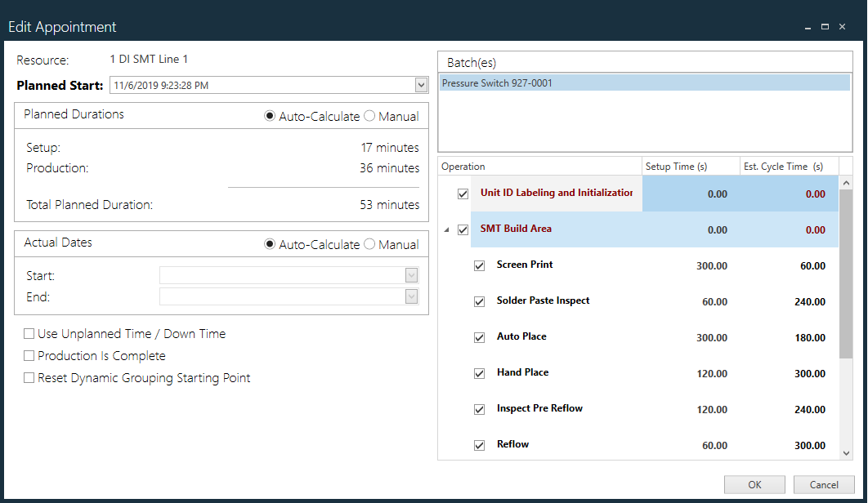The image size is (868, 503).
Task: Confirm changes with OK
Action: click(x=754, y=484)
